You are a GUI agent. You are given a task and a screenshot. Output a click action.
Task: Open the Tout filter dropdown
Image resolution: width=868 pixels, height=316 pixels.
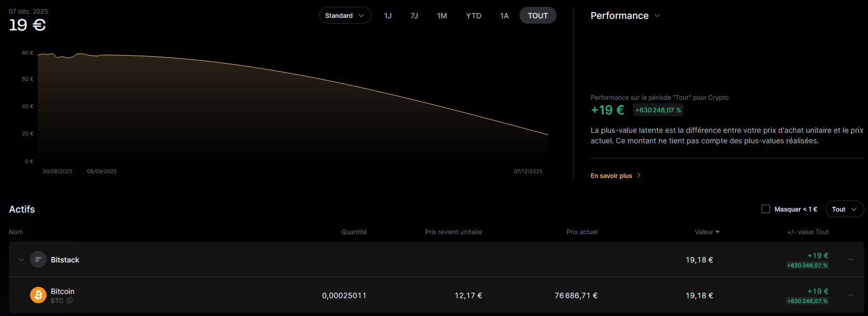[844, 209]
